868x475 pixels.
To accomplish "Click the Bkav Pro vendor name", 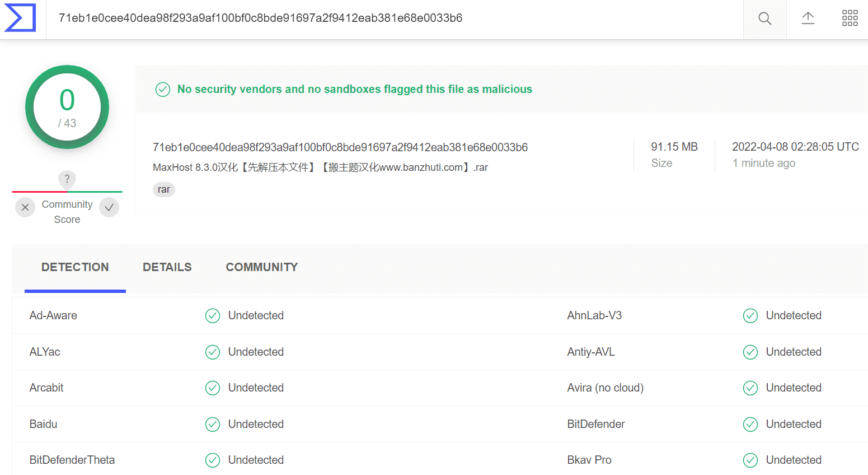I will pyautogui.click(x=589, y=460).
